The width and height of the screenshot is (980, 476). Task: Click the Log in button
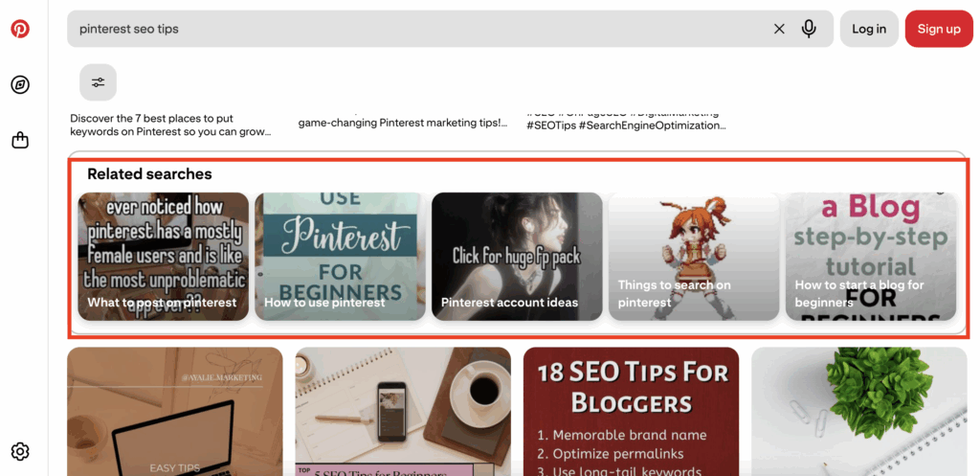coord(869,29)
